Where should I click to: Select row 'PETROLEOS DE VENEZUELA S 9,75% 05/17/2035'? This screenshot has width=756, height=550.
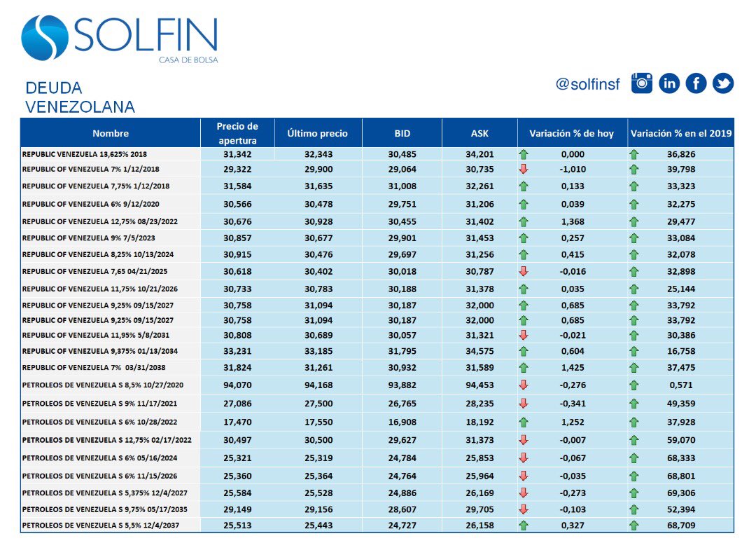pos(377,509)
